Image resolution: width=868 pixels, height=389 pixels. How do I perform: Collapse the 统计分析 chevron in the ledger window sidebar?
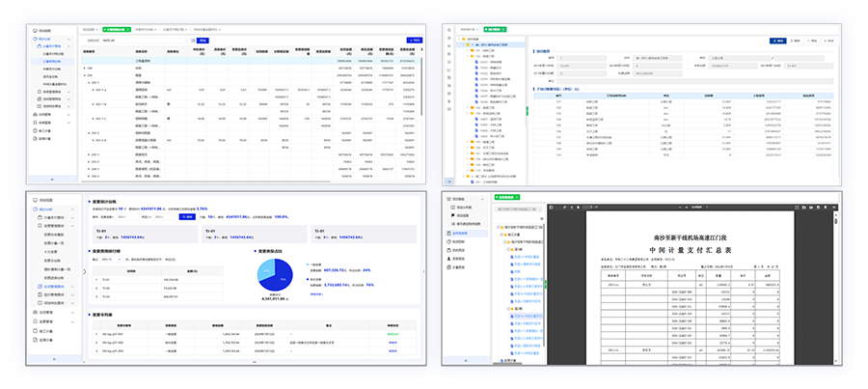coord(68,39)
